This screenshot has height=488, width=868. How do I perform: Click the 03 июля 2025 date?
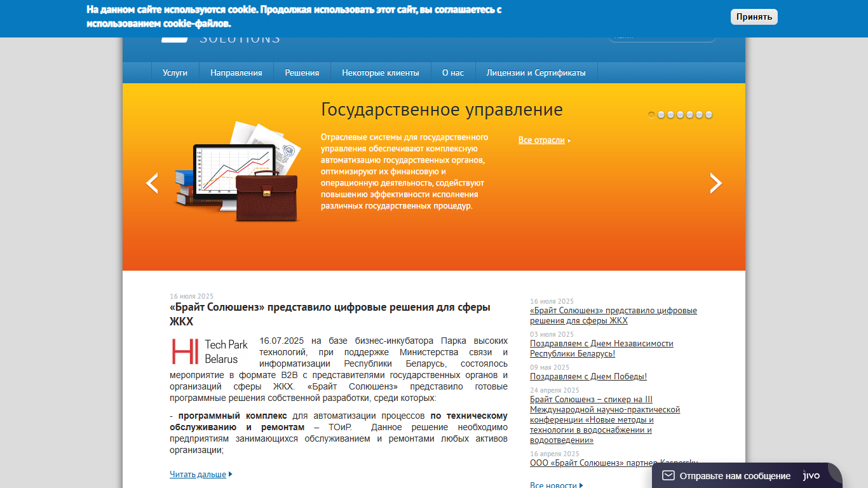[x=552, y=334]
